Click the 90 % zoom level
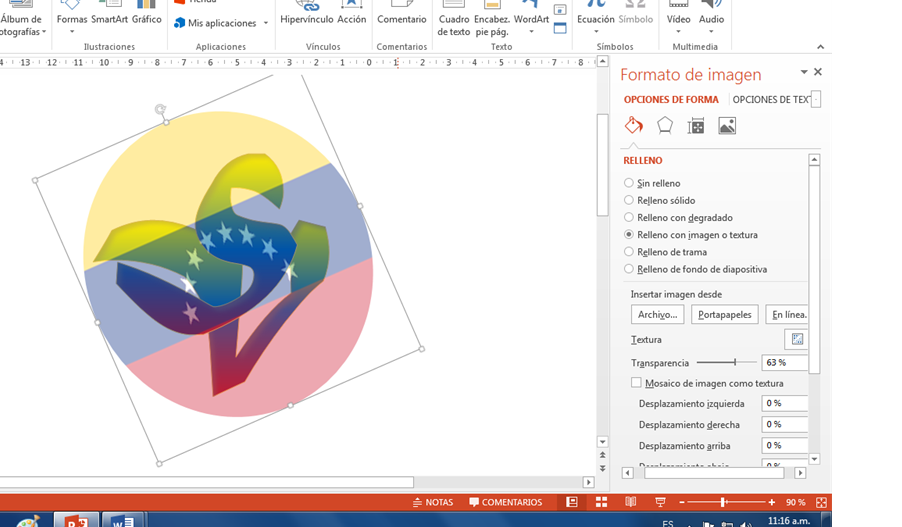The width and height of the screenshot is (902, 527). point(796,502)
